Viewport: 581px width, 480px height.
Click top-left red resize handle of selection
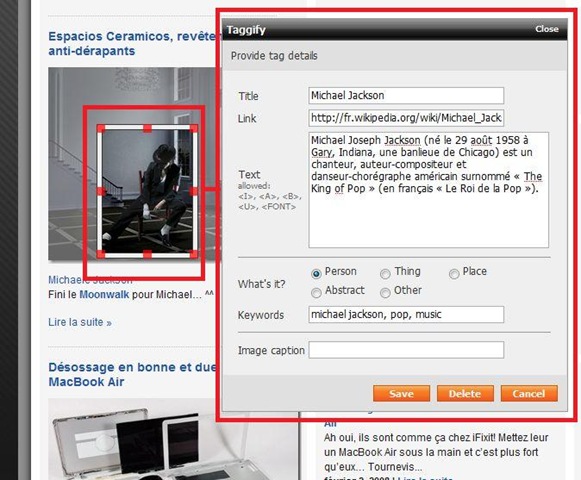pyautogui.click(x=101, y=128)
